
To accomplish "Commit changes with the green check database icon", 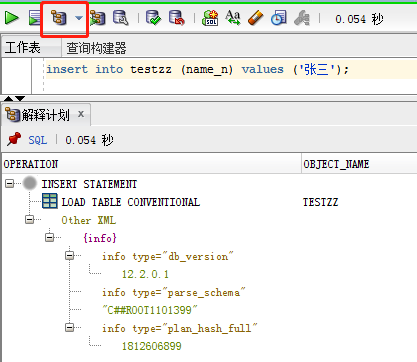I will click(153, 18).
